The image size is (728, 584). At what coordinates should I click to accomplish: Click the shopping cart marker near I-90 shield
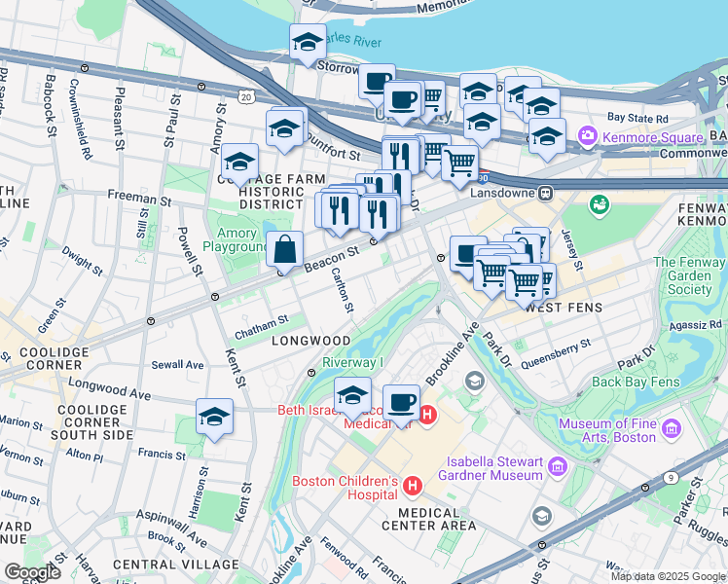point(460,165)
